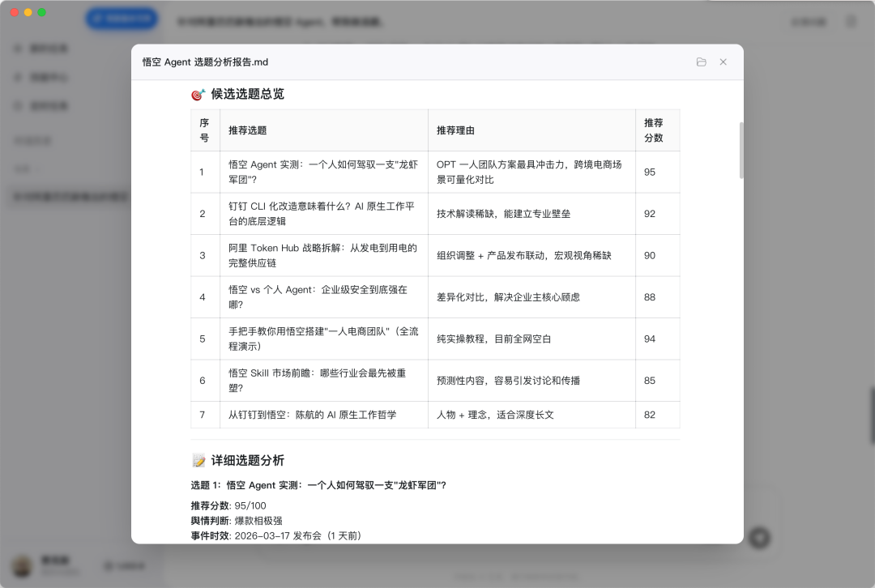Click the icon at the top-right of the app header
Viewport: 875px width, 588px height.
pos(850,21)
